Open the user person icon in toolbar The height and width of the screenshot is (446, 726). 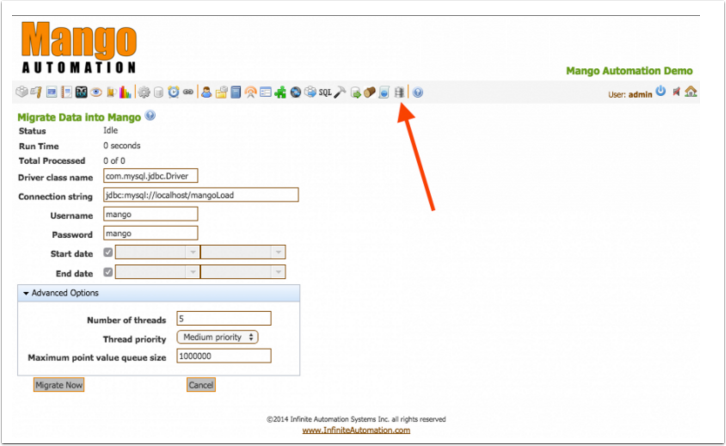point(207,92)
